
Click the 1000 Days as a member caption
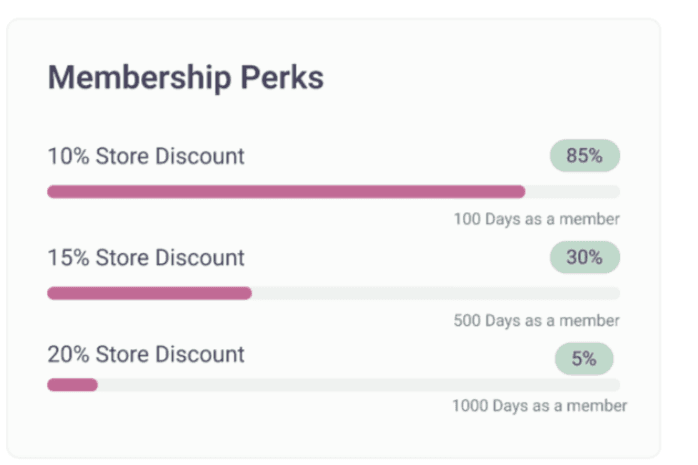(539, 406)
